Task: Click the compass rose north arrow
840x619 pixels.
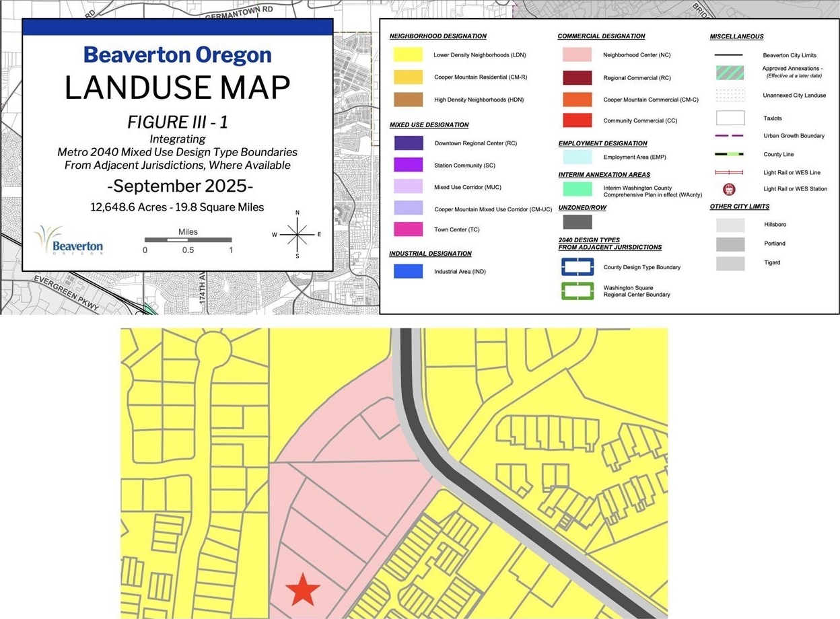Action: [297, 235]
